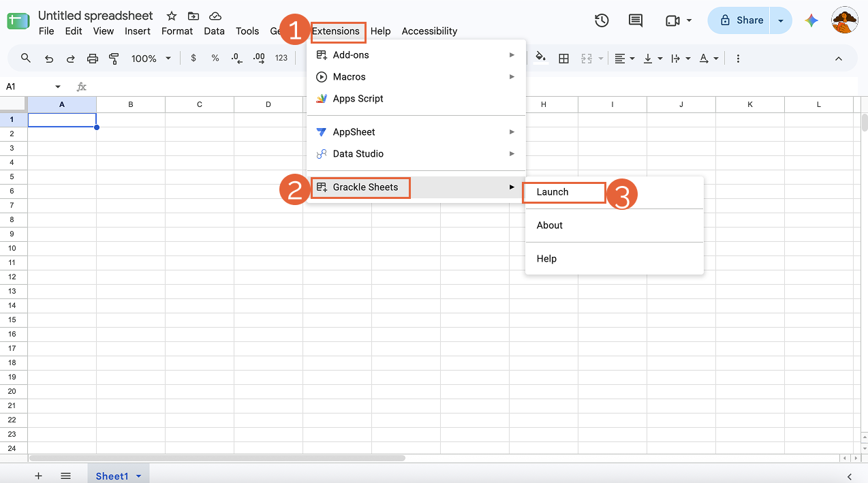
Task: Click Help in Grackle Sheets submenu
Action: (x=615, y=258)
